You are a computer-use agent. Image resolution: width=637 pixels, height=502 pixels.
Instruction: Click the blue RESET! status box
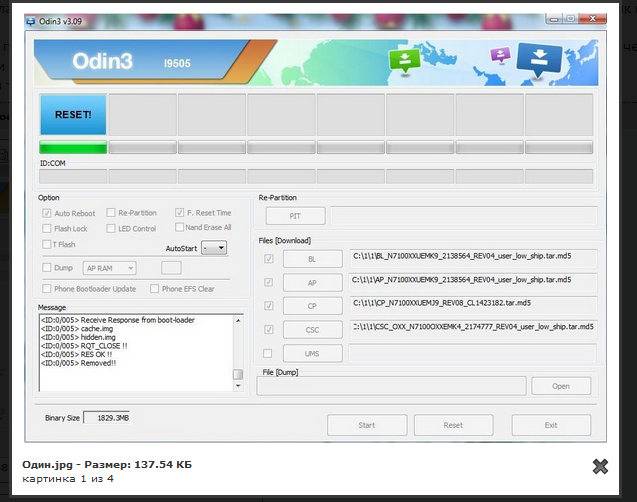[x=73, y=115]
